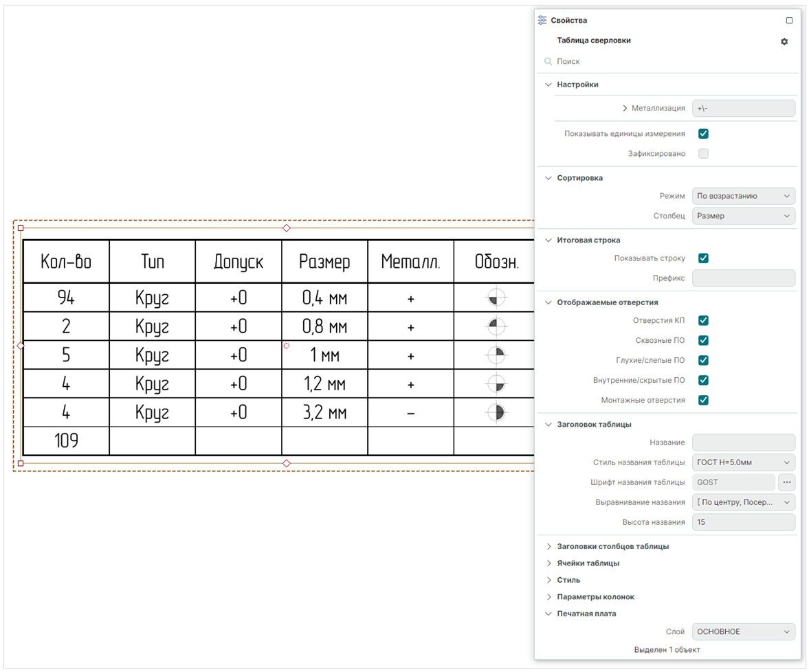Open the gear settings icon for Таблица сверловки
This screenshot has height=672, width=809.
[x=784, y=41]
